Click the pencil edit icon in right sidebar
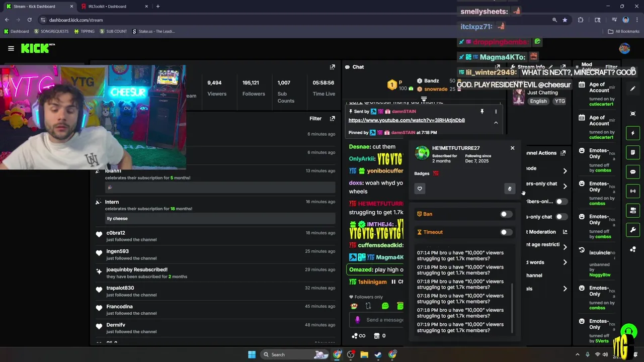Image resolution: width=644 pixels, height=362 pixels. coord(633,88)
